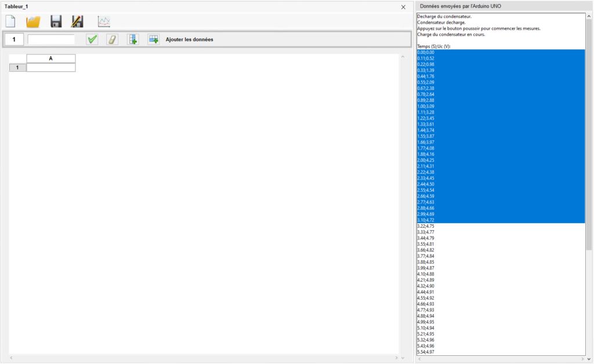Image resolution: width=594 pixels, height=364 pixels.
Task: Select row header 1
Action: coord(17,68)
